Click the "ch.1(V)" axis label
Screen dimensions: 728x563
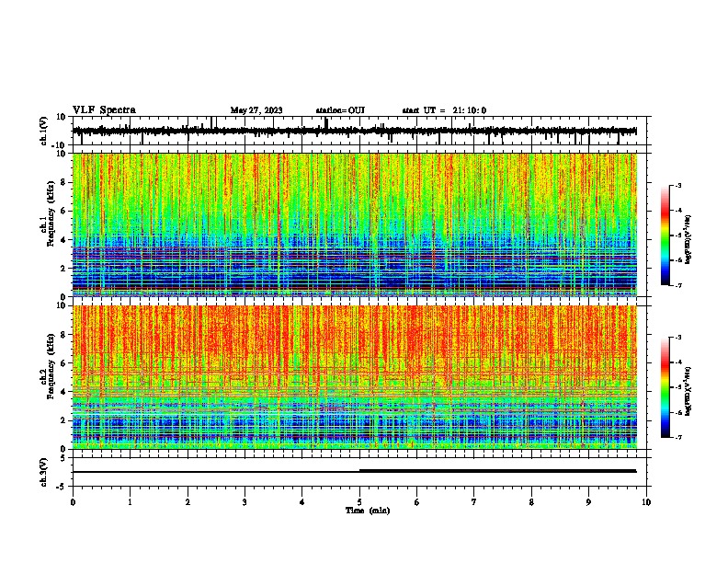[44, 131]
